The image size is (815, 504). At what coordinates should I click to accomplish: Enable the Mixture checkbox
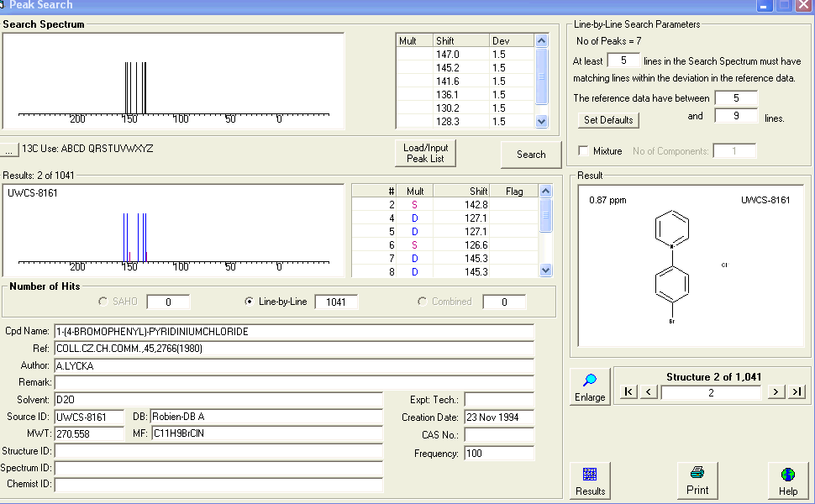pos(584,151)
